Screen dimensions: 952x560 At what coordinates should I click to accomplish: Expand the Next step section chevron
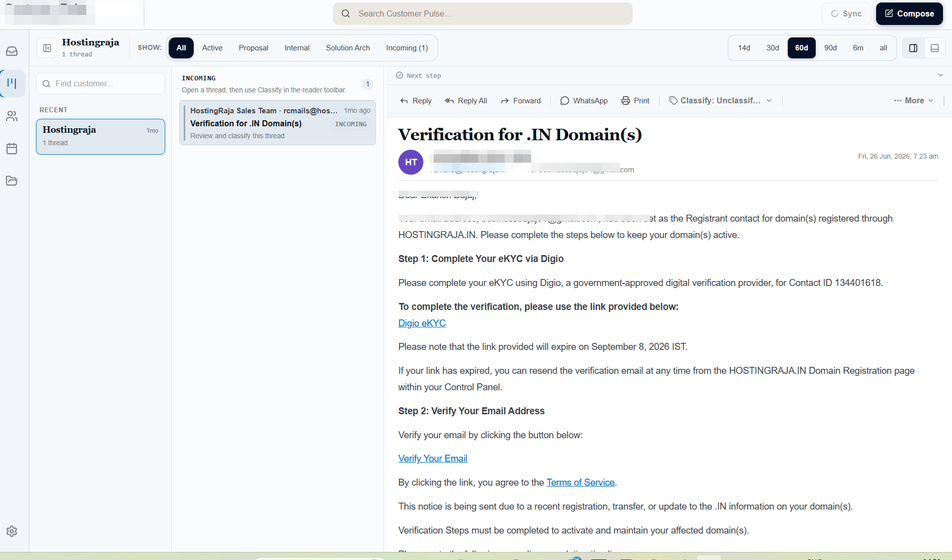pyautogui.click(x=941, y=75)
